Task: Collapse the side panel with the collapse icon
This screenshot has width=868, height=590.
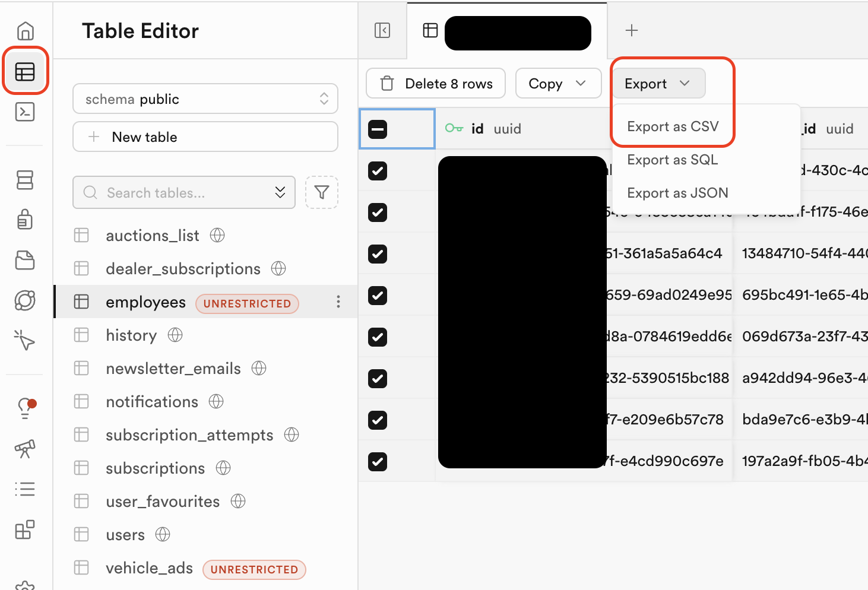Action: [x=382, y=30]
